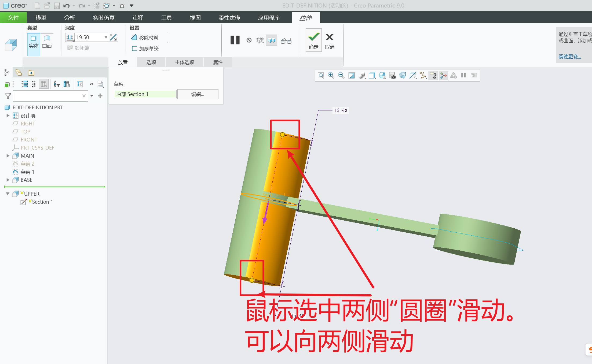Click the Edit sketch button
The height and width of the screenshot is (364, 592).
pos(198,94)
